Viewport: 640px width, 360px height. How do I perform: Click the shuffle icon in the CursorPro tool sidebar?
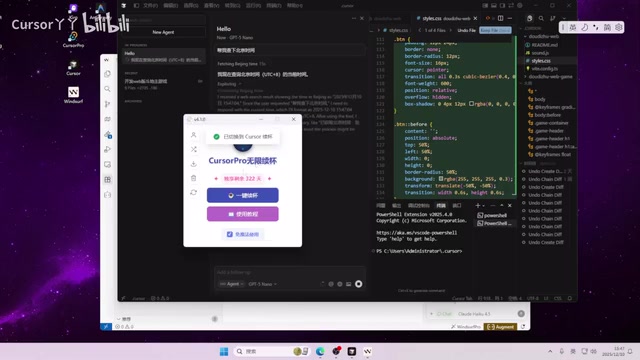click(193, 149)
